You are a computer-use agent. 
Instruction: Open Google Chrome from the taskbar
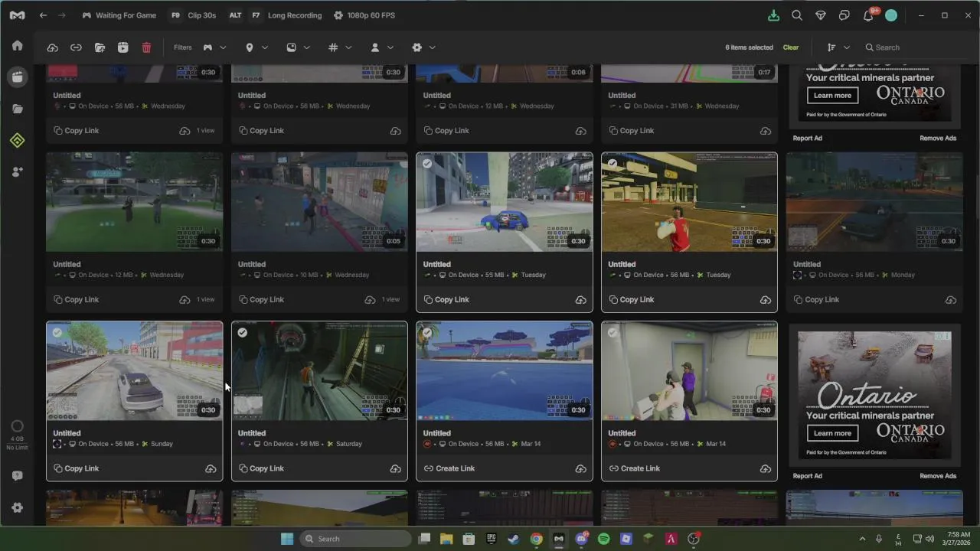tap(536, 539)
